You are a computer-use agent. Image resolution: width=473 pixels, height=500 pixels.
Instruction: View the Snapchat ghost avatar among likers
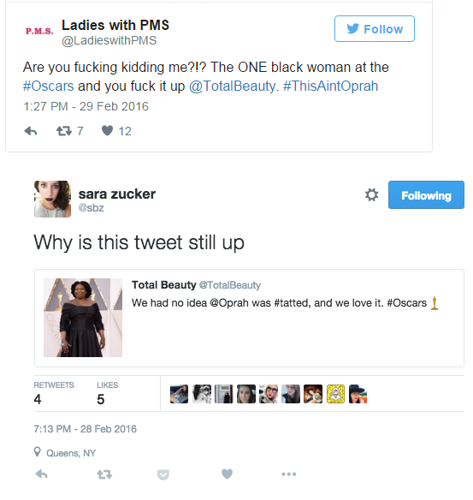tap(336, 394)
